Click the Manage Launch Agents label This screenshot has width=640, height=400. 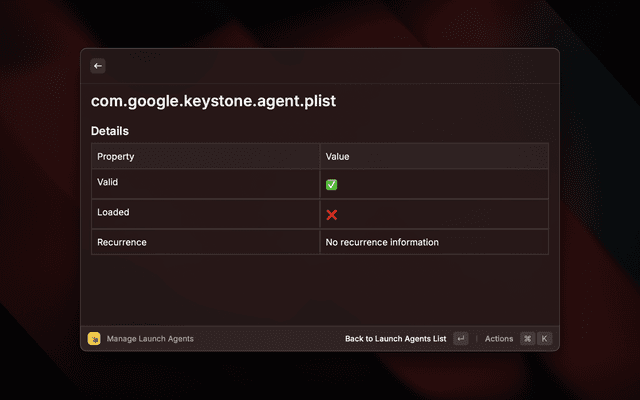click(x=150, y=339)
